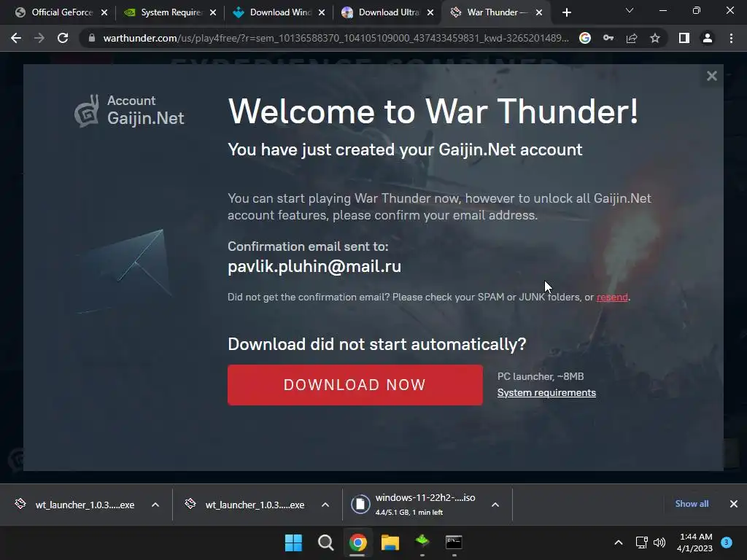Screen dimensions: 747x560
Task: Open the System requirements link
Action: (x=546, y=393)
